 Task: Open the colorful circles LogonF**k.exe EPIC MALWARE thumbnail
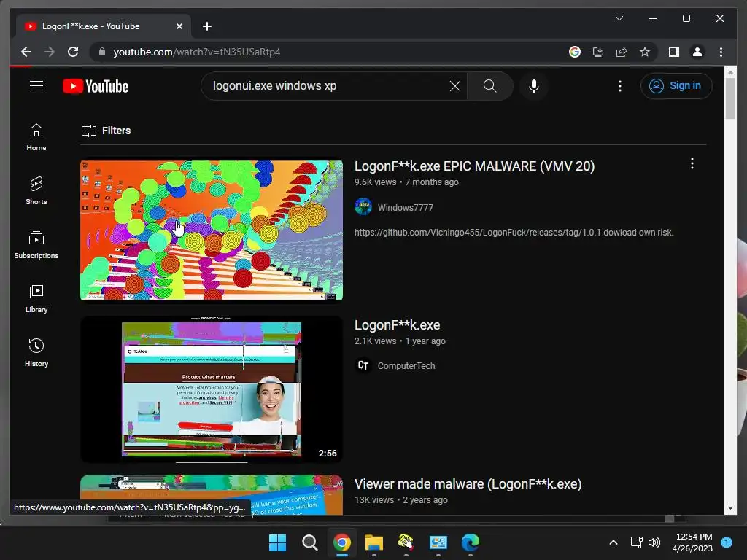[x=212, y=230]
